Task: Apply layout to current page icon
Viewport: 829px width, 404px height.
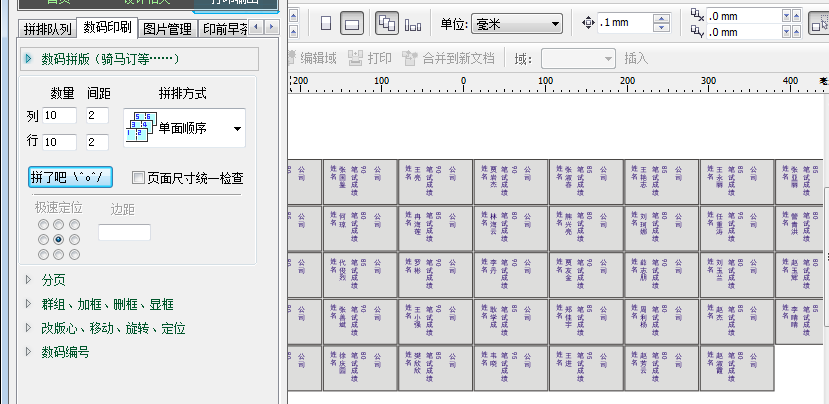Action: tap(413, 24)
